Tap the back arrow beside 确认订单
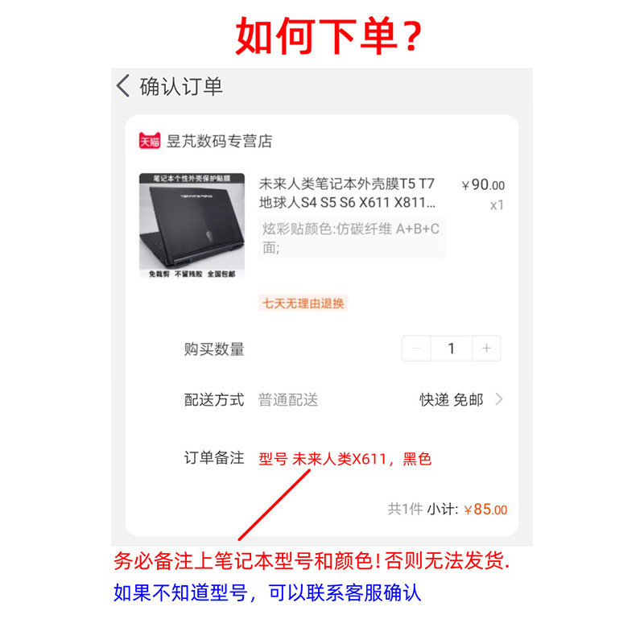The width and height of the screenshot is (644, 644). click(x=123, y=86)
